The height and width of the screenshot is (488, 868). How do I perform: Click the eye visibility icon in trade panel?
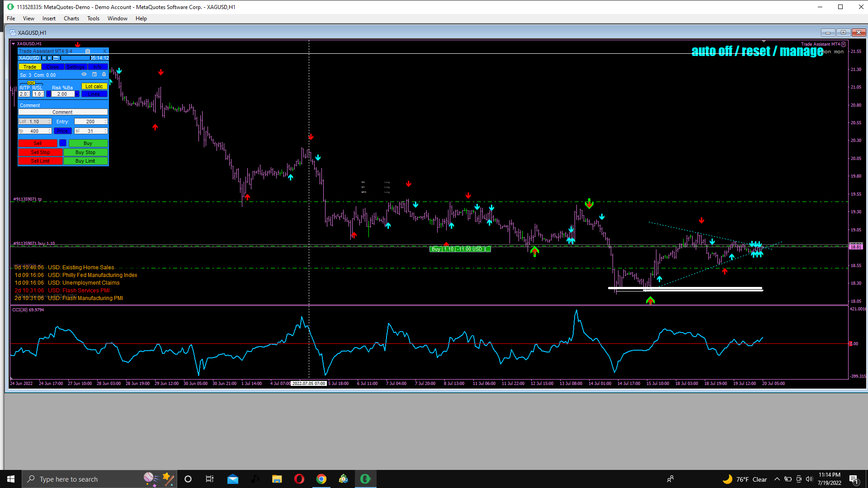click(x=84, y=75)
